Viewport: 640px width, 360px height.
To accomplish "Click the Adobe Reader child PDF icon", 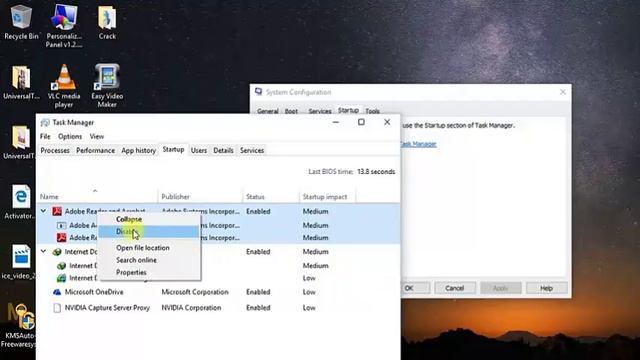I will 61,238.
